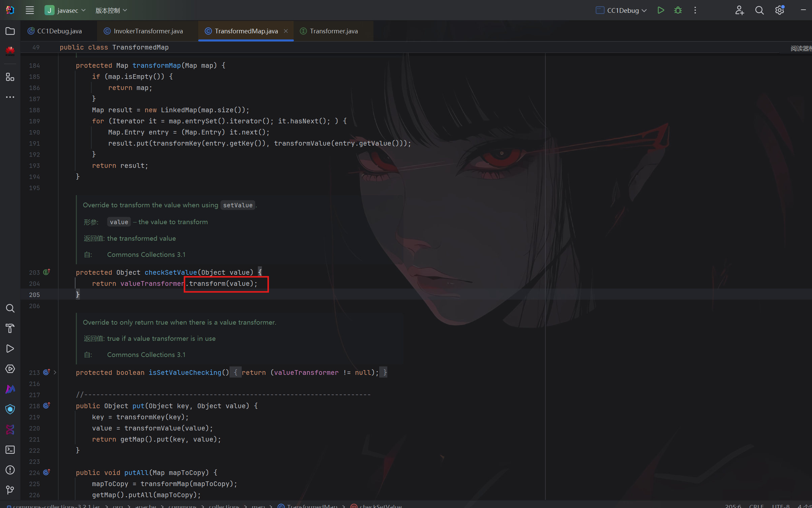The width and height of the screenshot is (812, 508).
Task: Close the TransformedMap.java tab
Action: [x=286, y=31]
